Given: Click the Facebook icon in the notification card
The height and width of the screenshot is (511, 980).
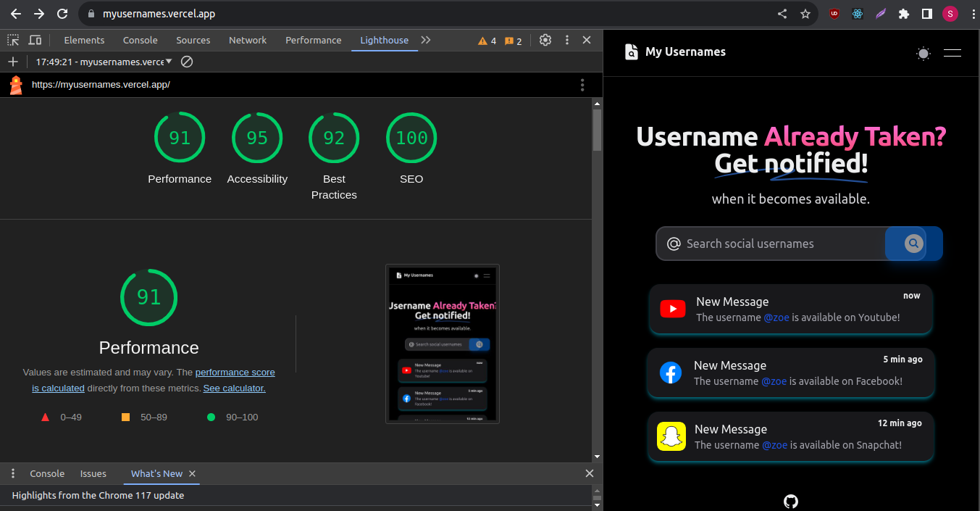Looking at the screenshot, I should (x=671, y=373).
